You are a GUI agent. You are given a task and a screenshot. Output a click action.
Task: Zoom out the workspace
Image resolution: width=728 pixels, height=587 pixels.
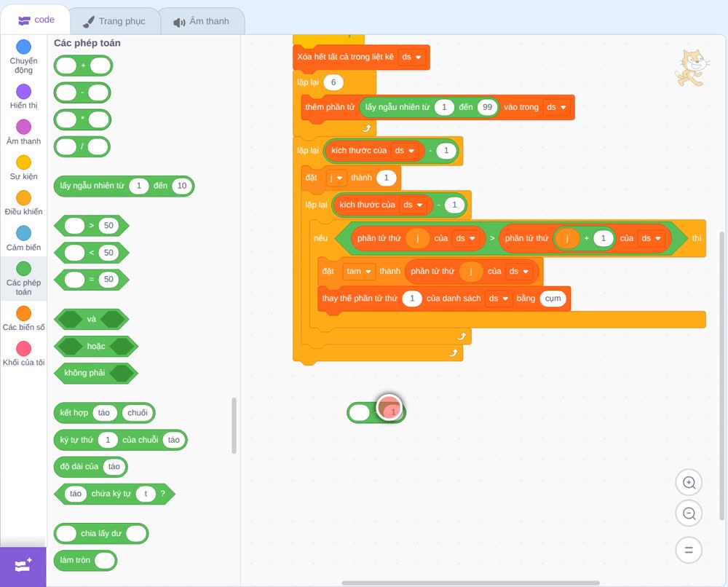click(x=689, y=513)
